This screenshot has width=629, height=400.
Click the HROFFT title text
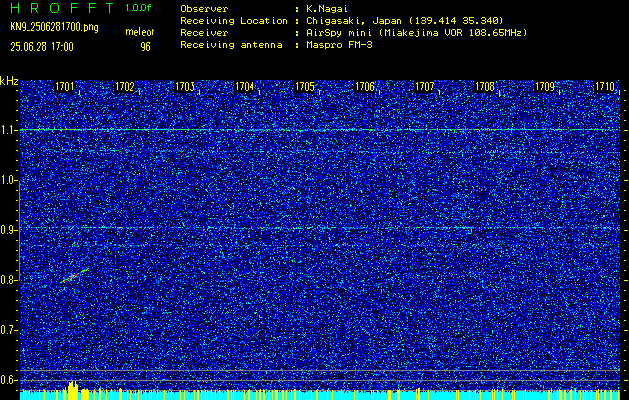coord(63,8)
